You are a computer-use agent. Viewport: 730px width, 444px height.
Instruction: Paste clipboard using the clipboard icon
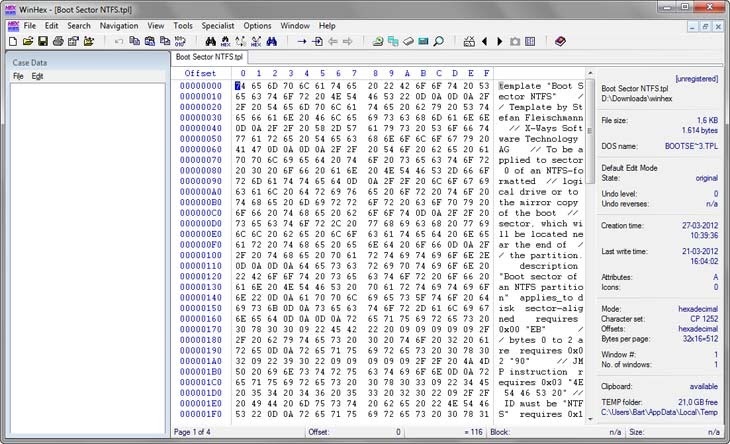149,41
